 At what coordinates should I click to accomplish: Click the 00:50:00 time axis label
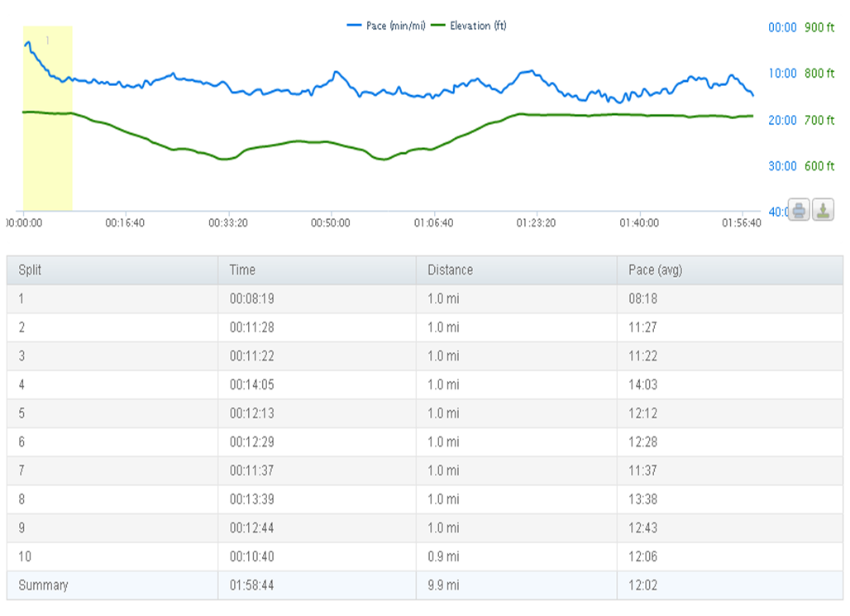(330, 223)
